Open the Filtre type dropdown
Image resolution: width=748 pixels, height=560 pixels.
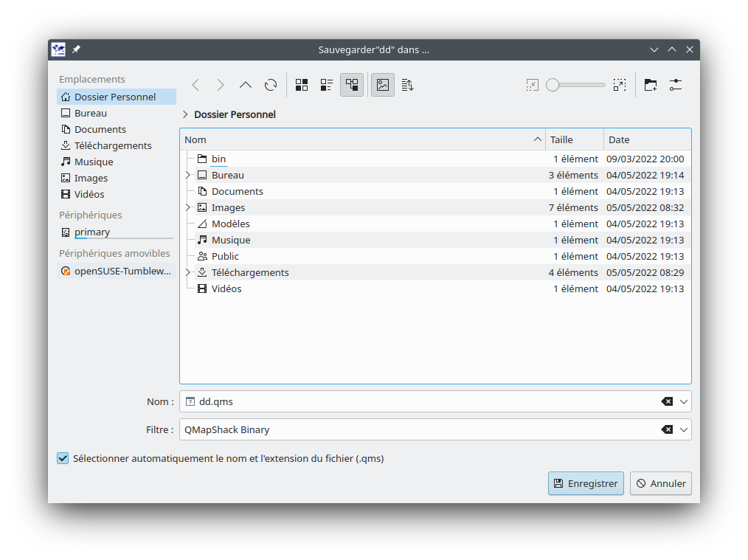pos(684,430)
